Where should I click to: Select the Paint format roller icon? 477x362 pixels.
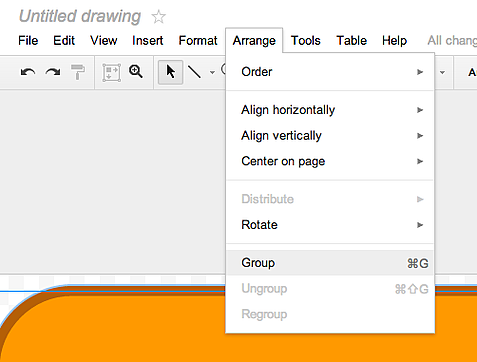pyautogui.click(x=78, y=72)
